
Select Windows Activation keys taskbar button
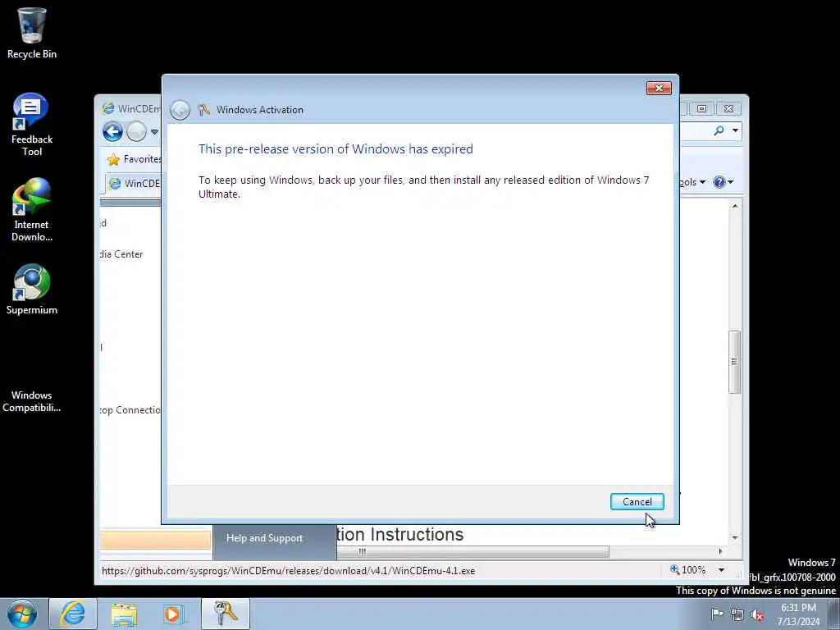point(226,614)
